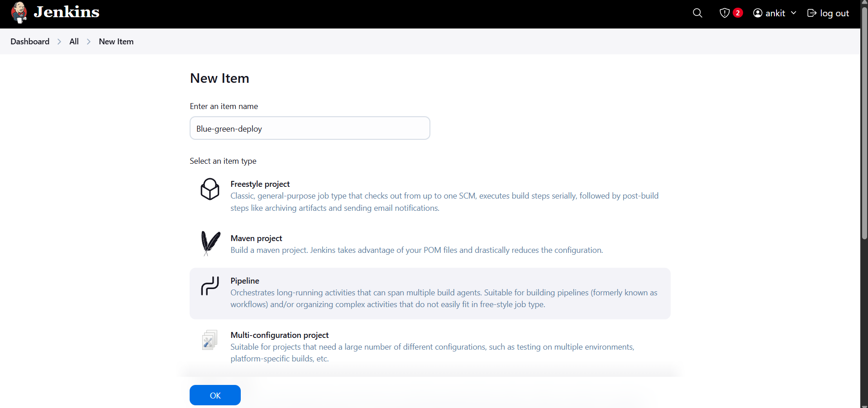Choose the Pipeline title
Viewport: 868px width, 408px height.
pos(245,281)
